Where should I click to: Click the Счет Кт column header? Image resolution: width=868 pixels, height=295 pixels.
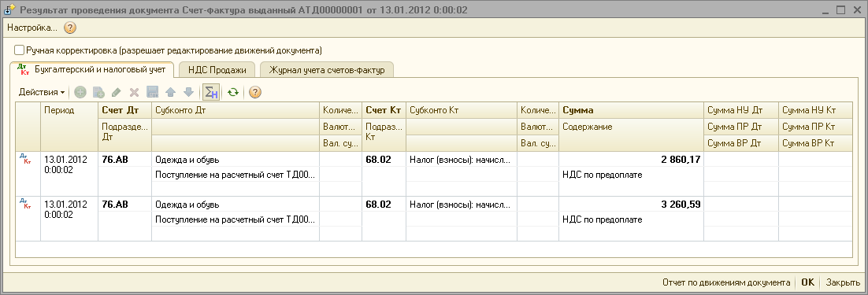(x=384, y=110)
